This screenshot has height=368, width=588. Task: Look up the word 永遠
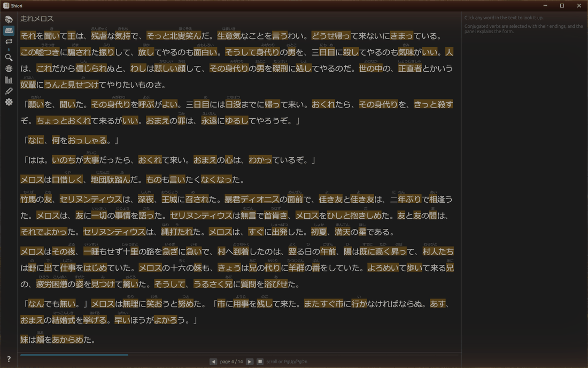coord(209,120)
